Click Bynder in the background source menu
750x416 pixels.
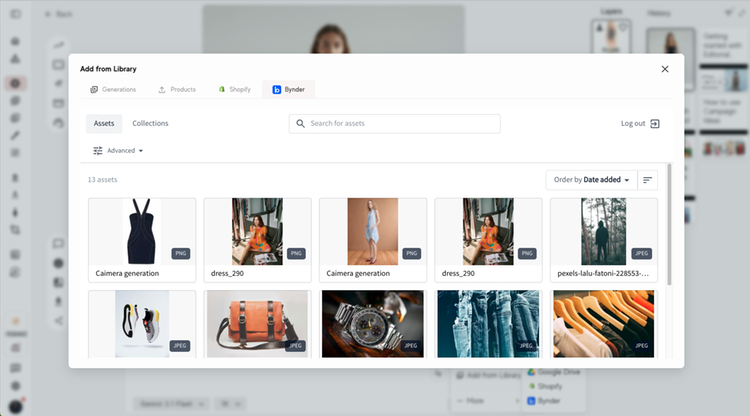click(543, 401)
